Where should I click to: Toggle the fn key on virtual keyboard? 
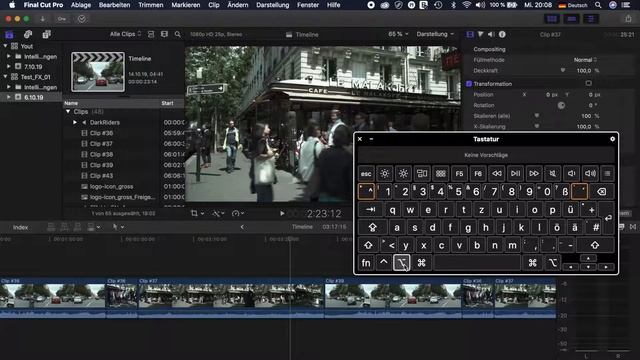pyautogui.click(x=366, y=263)
